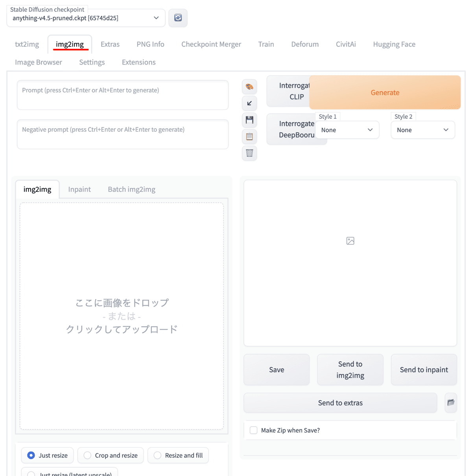This screenshot has width=472, height=476.
Task: Click the Send to inpaint button
Action: [x=424, y=369]
